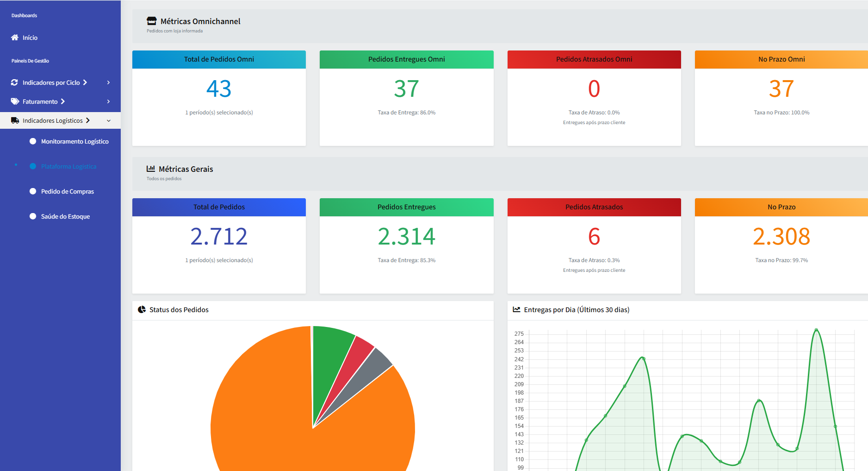
Task: Click the 2.712 total orders value
Action: click(219, 236)
